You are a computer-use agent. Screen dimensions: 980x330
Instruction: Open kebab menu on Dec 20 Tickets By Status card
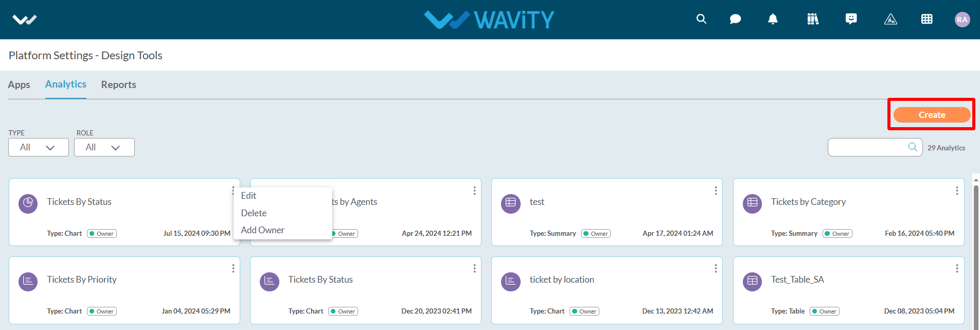(474, 268)
